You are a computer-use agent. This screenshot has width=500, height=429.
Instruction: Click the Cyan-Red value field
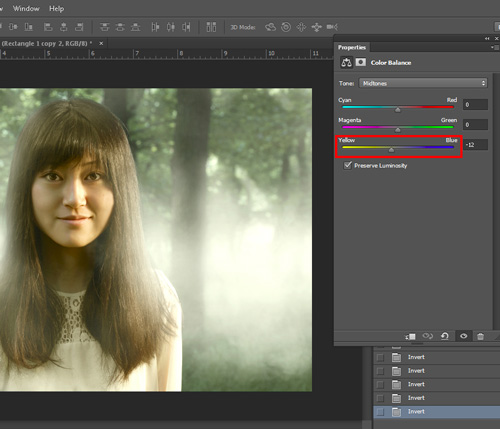(x=475, y=105)
